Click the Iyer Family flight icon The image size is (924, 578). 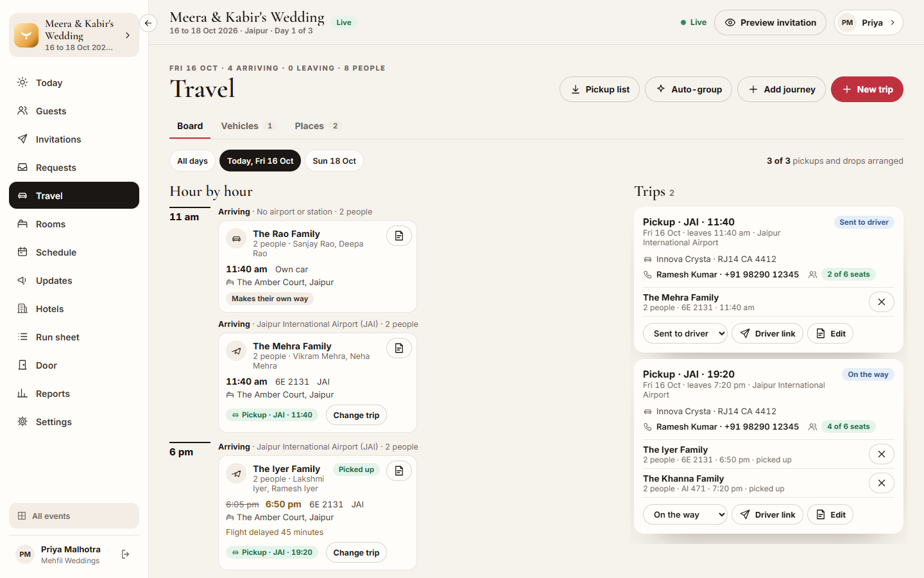237,474
